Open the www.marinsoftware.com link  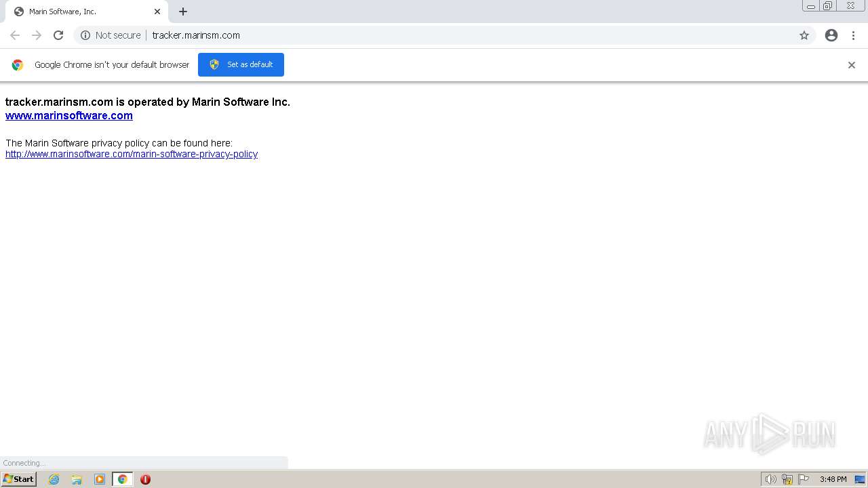pyautogui.click(x=69, y=115)
